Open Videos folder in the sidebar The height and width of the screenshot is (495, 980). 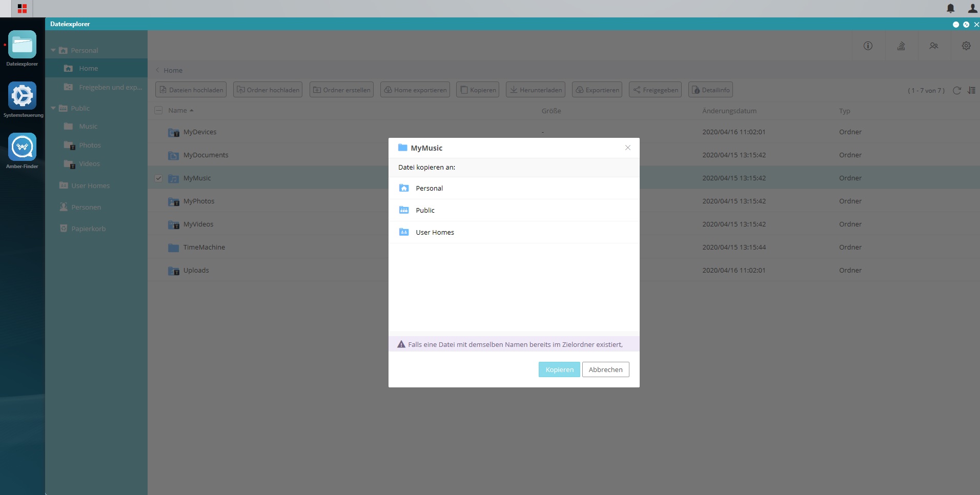[x=96, y=163]
